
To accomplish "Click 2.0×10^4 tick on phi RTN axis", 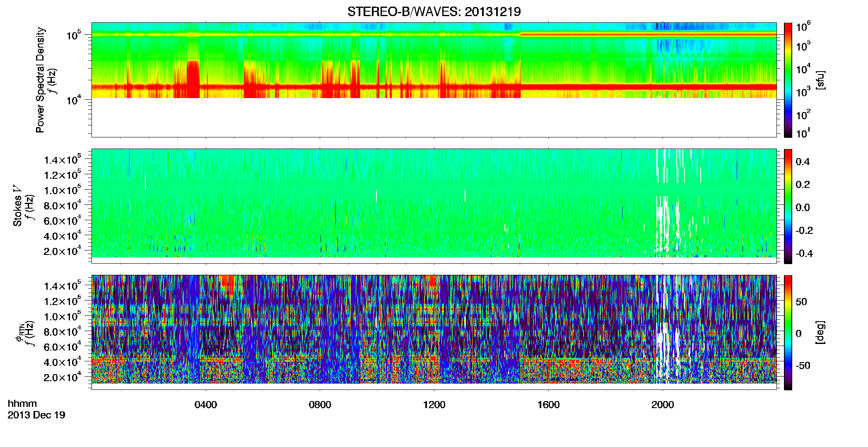I will click(63, 376).
